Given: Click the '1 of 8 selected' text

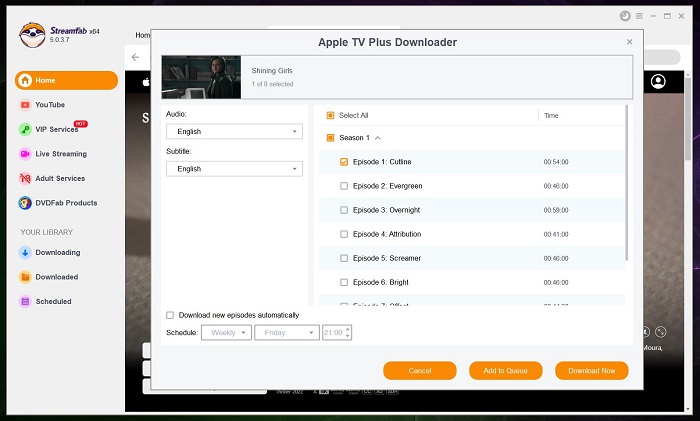Looking at the screenshot, I should [272, 84].
